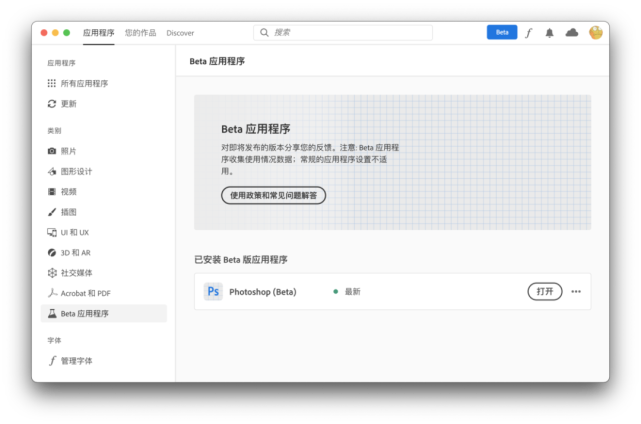Click the Beta 应用程序 flask icon
The width and height of the screenshot is (641, 424).
point(52,314)
